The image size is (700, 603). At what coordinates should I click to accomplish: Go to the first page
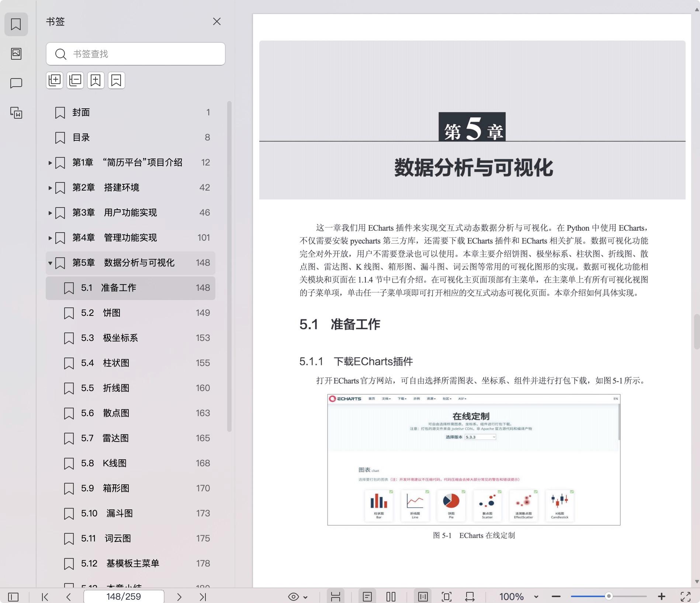[x=45, y=597]
